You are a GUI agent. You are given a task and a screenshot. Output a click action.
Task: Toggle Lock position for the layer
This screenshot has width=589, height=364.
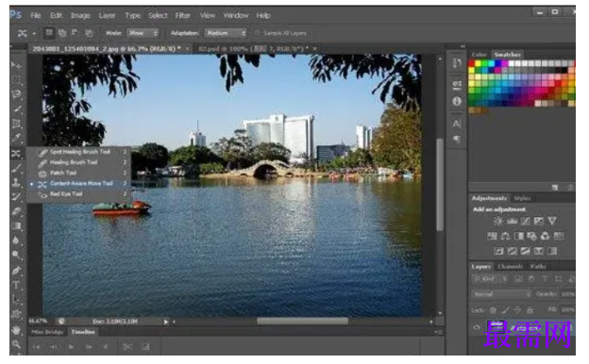point(517,310)
